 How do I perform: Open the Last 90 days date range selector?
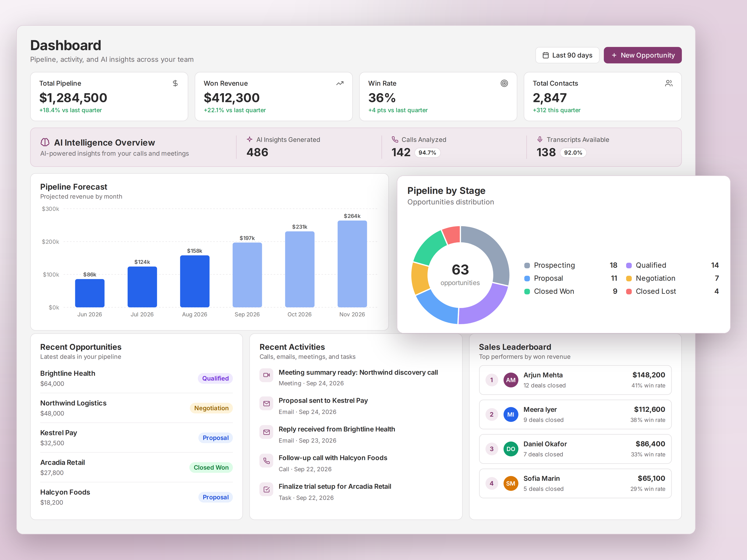point(567,55)
